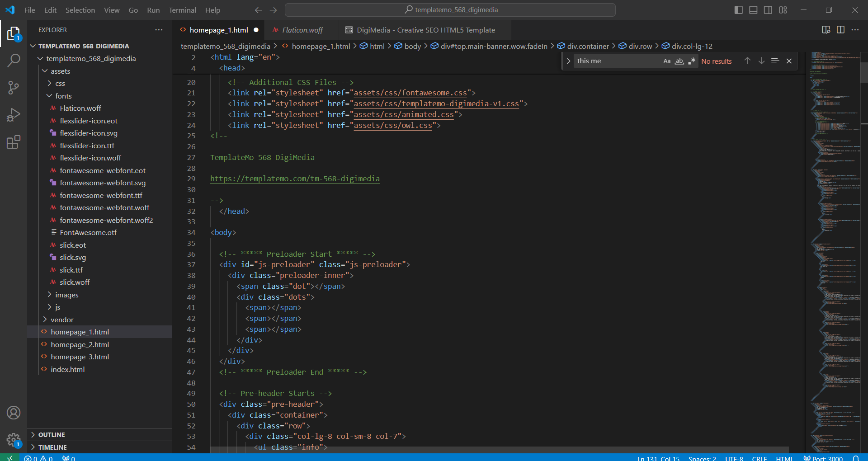Open errors and warnings count in status bar
The image size is (868, 461).
38,458
